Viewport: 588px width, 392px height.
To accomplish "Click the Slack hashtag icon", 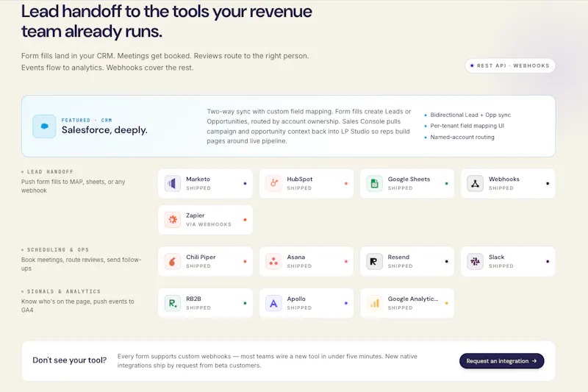I will pyautogui.click(x=475, y=262).
